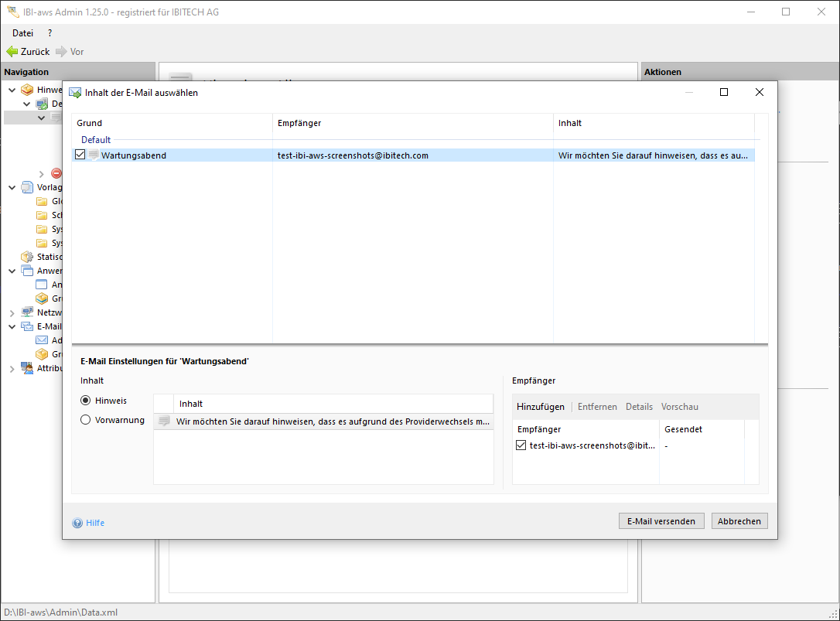Uncheck the Wartungsabend row checkbox
This screenshot has height=621, width=840.
coord(80,155)
